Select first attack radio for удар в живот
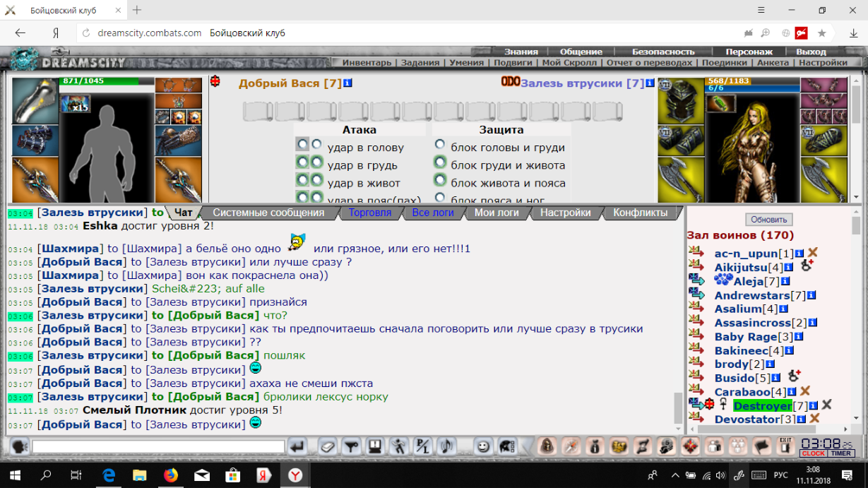Image resolution: width=868 pixels, height=488 pixels. pos(302,180)
